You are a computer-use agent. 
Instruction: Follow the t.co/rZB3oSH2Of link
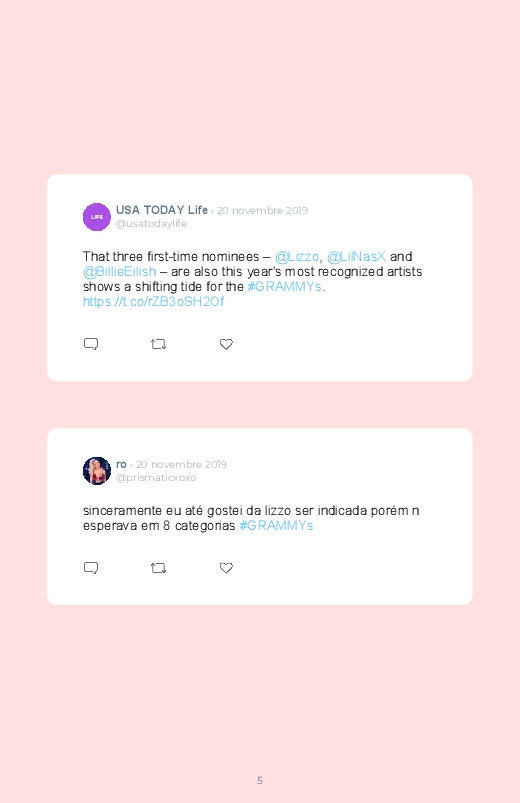(x=154, y=302)
